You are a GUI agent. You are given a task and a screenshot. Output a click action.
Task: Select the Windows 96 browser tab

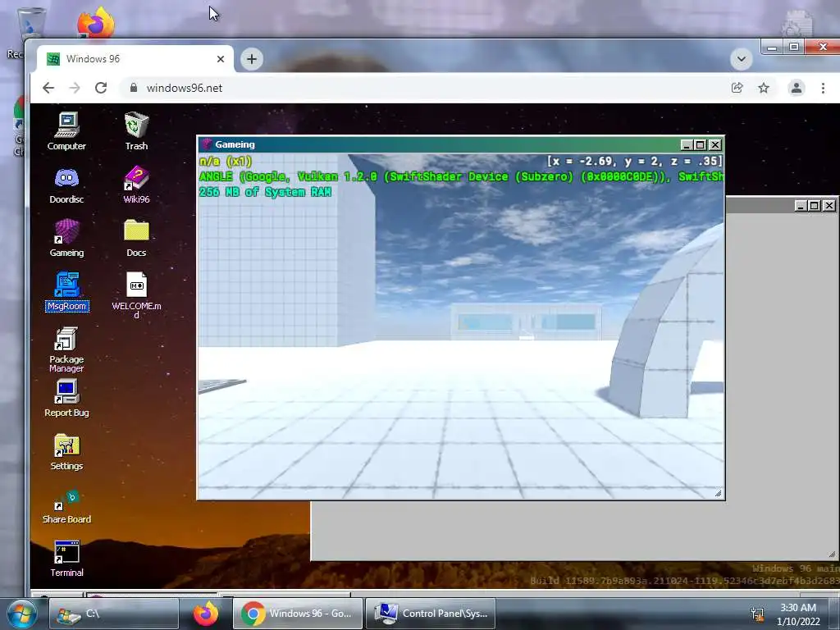tap(134, 59)
